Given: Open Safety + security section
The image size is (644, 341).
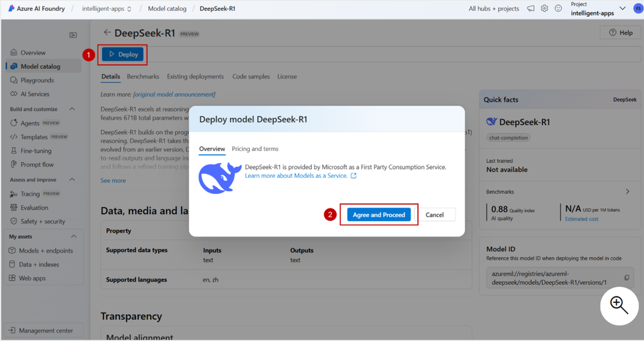Looking at the screenshot, I should point(43,221).
